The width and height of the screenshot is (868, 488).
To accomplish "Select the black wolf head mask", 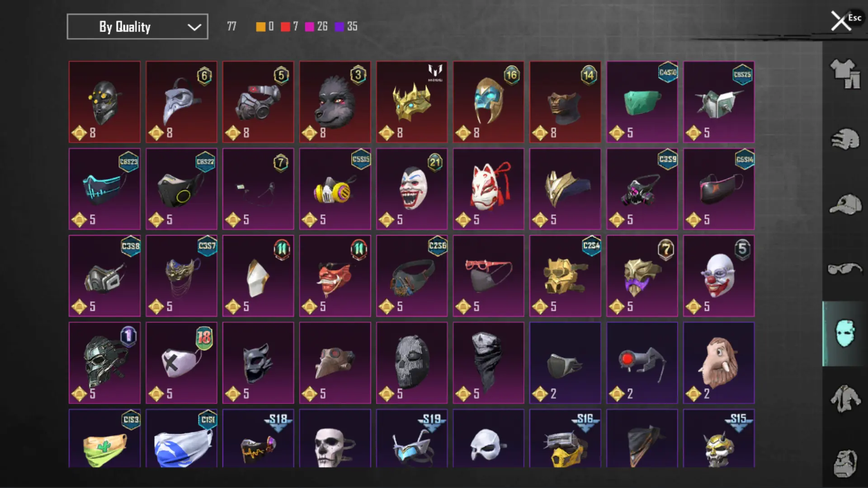I will [335, 102].
